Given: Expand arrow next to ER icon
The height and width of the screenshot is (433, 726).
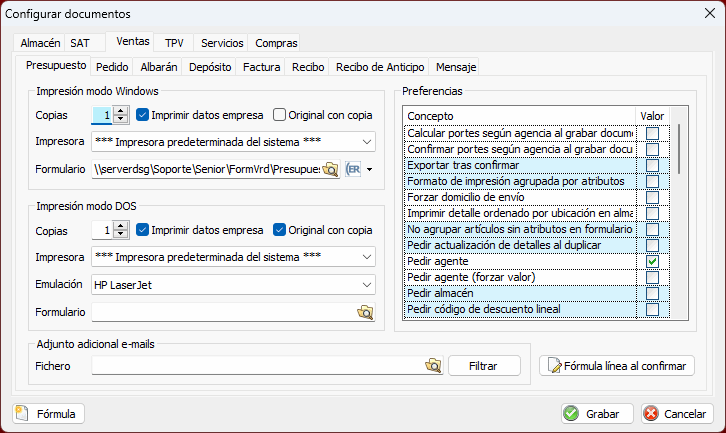Looking at the screenshot, I should 369,169.
